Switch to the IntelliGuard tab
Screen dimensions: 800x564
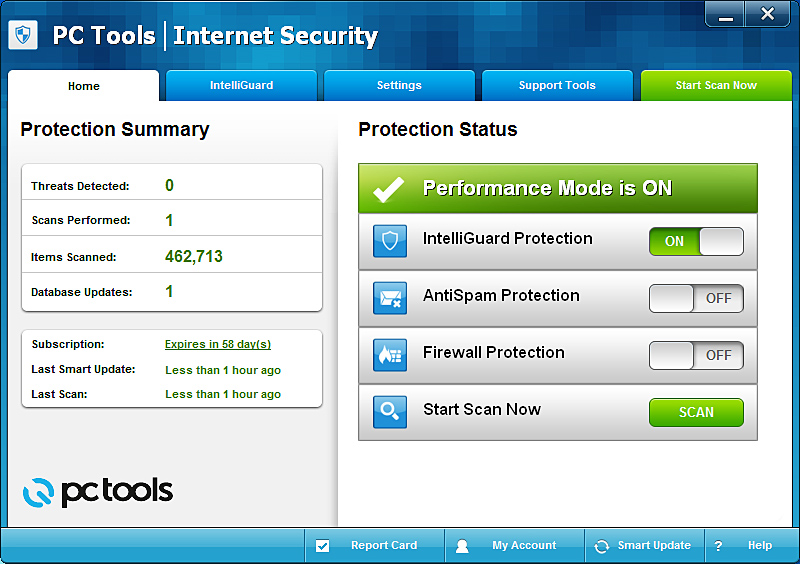coord(241,85)
